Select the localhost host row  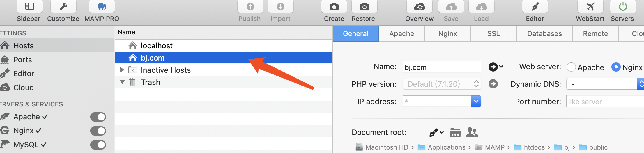[224, 46]
